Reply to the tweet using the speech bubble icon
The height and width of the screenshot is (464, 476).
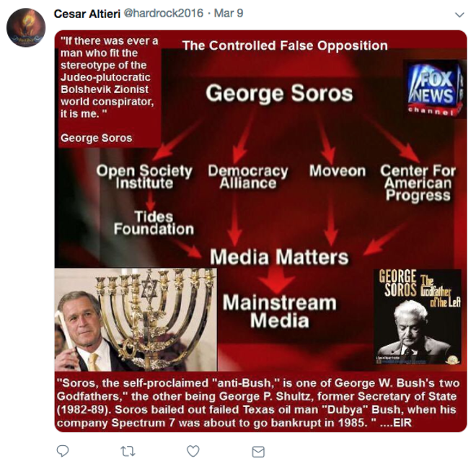click(x=63, y=451)
